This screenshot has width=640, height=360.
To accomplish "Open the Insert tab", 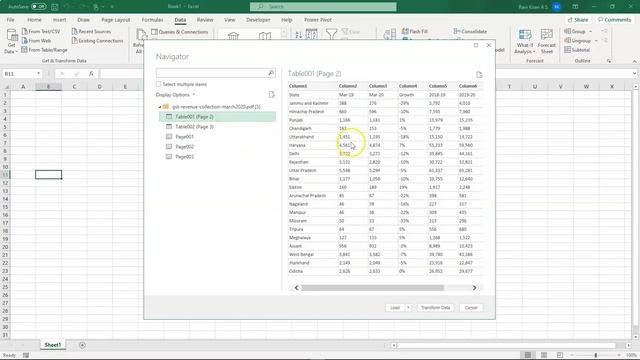I will pyautogui.click(x=59, y=20).
